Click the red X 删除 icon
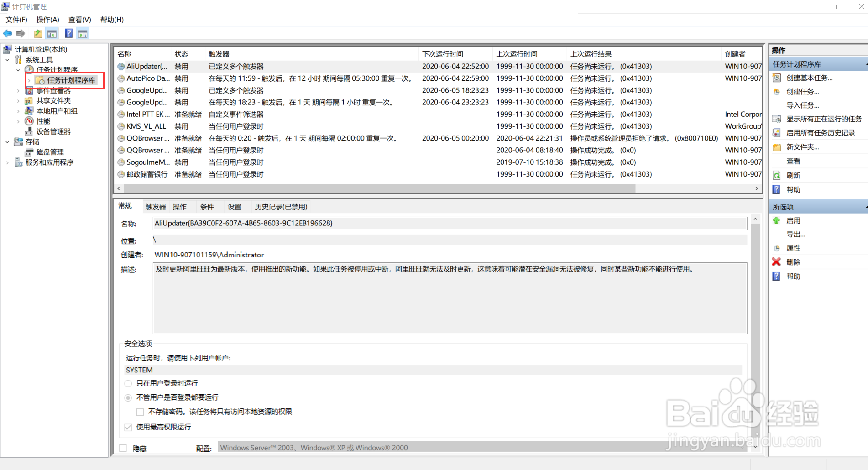Image resolution: width=868 pixels, height=470 pixels. pyautogui.click(x=777, y=261)
